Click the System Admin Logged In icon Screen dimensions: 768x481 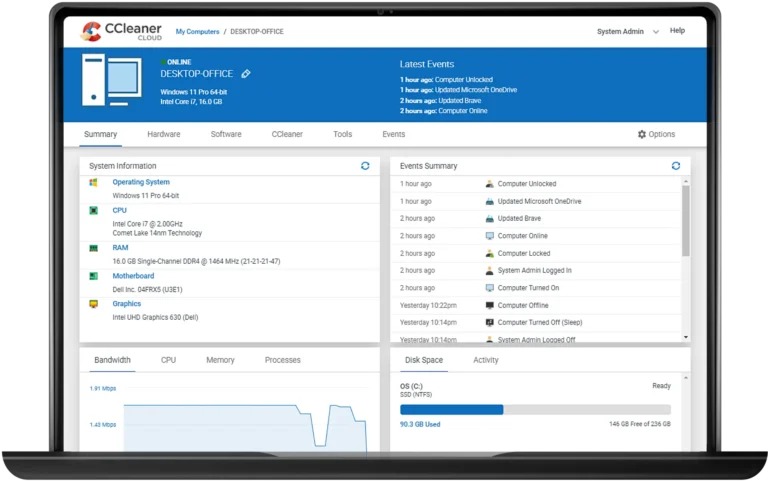pyautogui.click(x=489, y=270)
